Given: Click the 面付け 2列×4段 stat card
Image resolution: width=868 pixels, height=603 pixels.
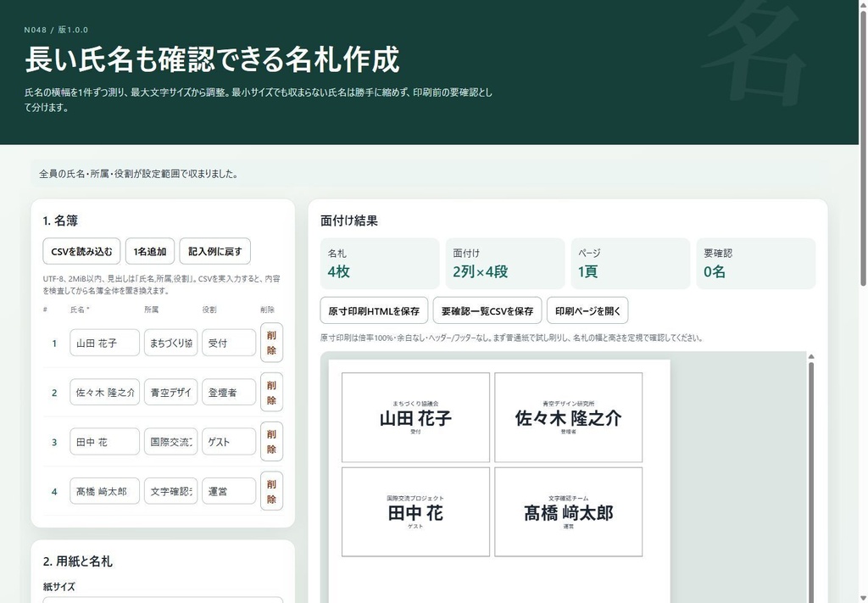Looking at the screenshot, I should coord(505,264).
